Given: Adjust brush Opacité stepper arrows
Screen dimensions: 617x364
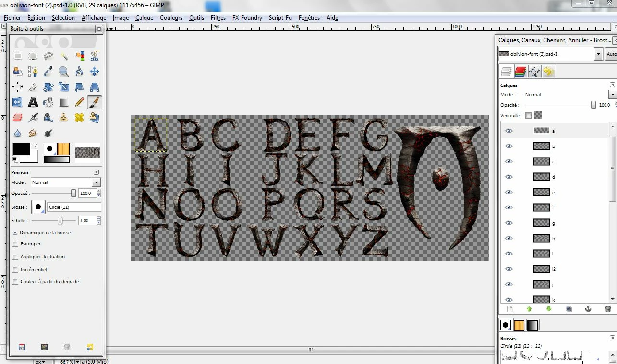Looking at the screenshot, I should pos(98,194).
